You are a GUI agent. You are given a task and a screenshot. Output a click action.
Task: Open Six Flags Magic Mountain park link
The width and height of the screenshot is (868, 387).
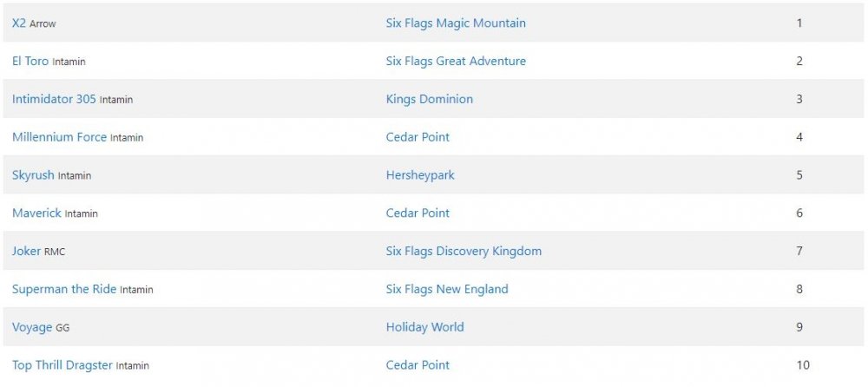pos(456,23)
